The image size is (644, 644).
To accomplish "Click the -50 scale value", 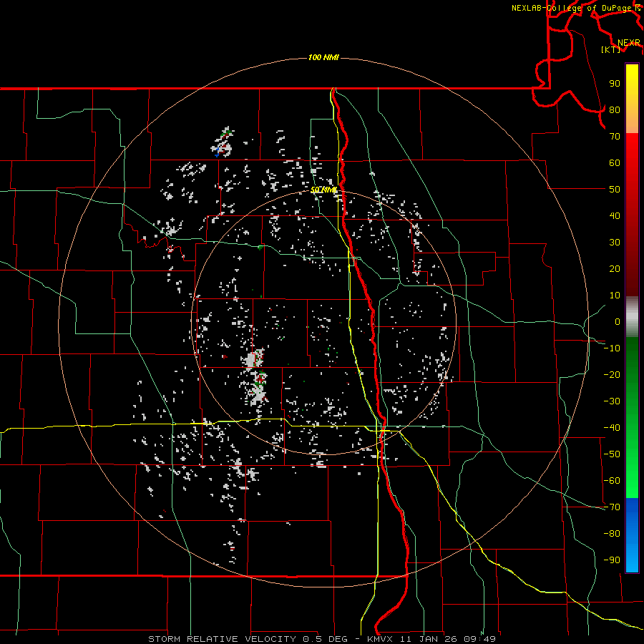I will [612, 454].
